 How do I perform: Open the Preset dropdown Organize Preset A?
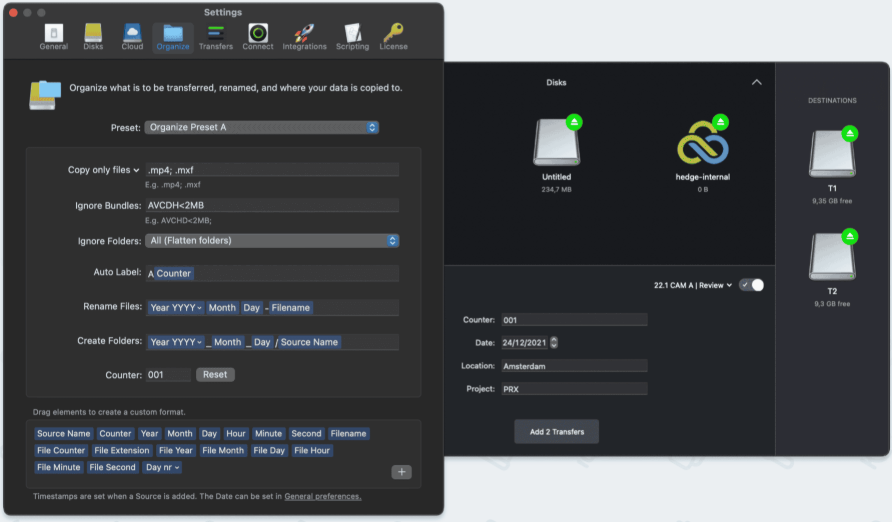coord(262,127)
